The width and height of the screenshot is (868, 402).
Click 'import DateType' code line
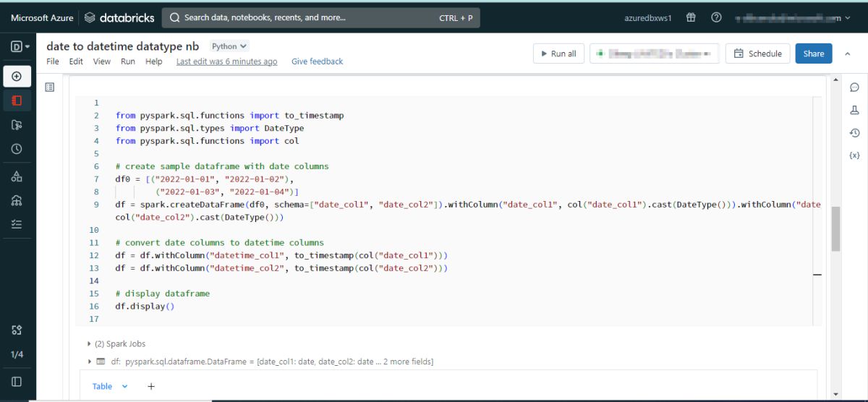(210, 128)
